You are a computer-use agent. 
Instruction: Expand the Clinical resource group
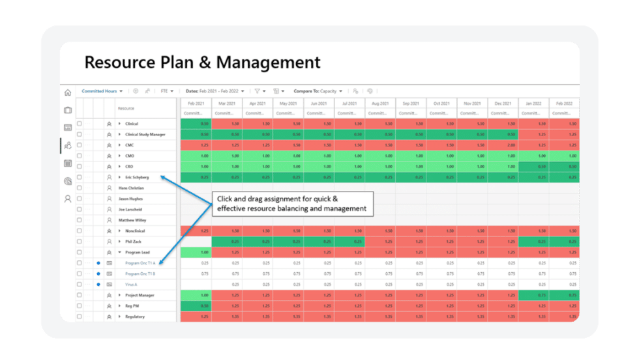click(x=119, y=124)
